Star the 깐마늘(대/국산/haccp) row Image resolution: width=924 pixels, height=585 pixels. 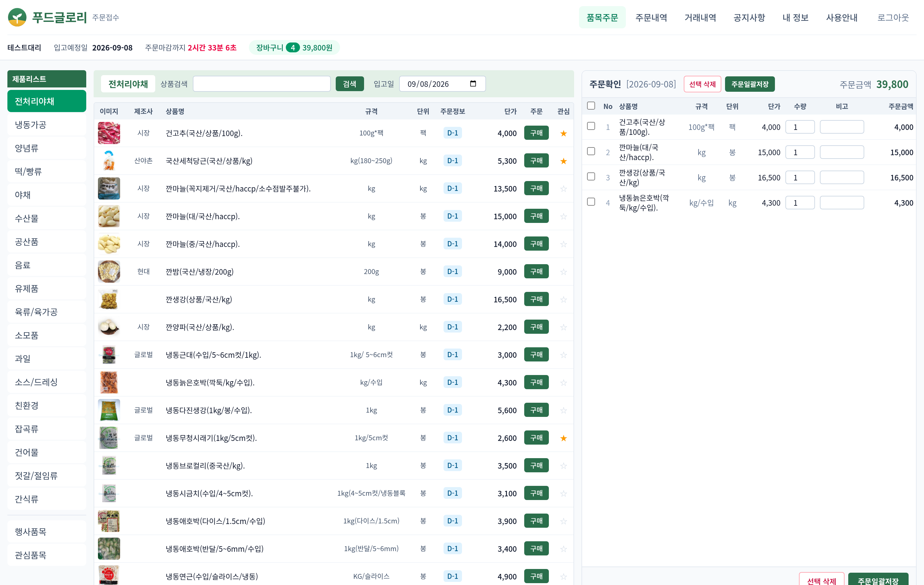pyautogui.click(x=563, y=216)
